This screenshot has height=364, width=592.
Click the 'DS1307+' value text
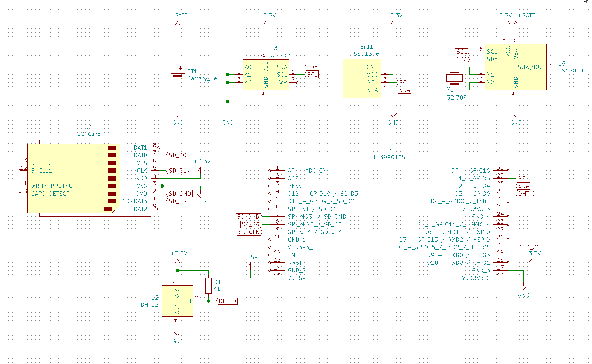point(571,71)
